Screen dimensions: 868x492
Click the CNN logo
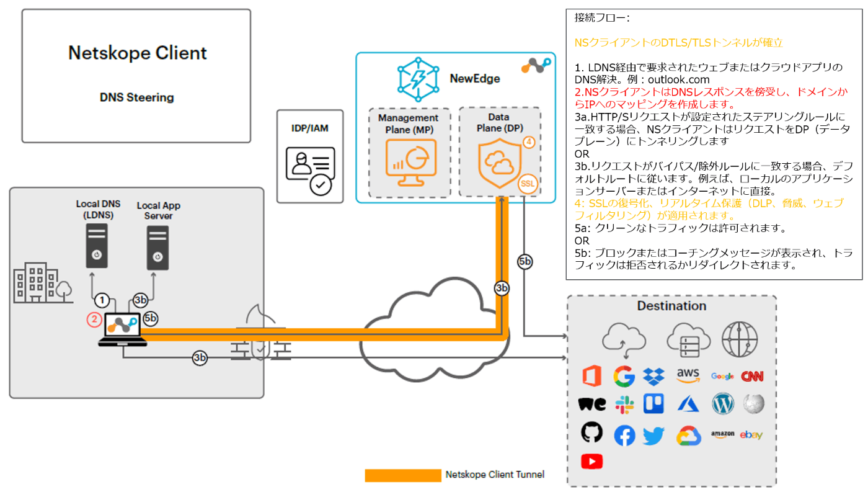(x=752, y=376)
